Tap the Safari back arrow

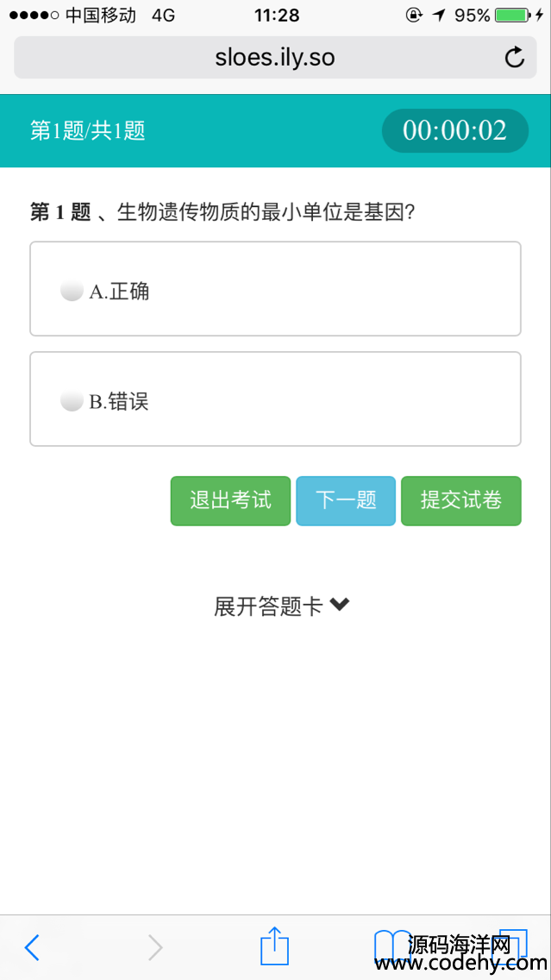tap(32, 947)
